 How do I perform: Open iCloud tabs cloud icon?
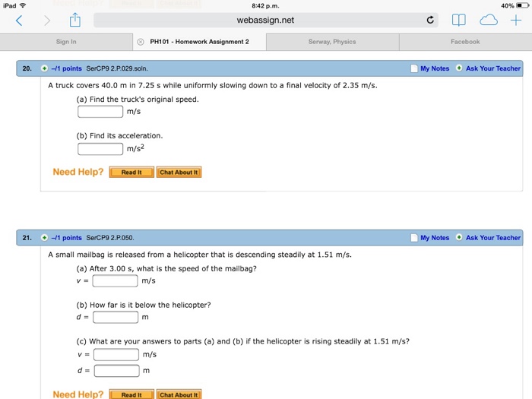pyautogui.click(x=487, y=21)
